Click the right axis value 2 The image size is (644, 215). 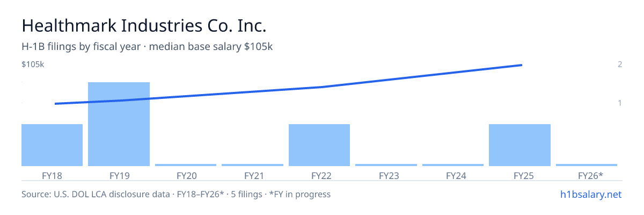(620, 64)
